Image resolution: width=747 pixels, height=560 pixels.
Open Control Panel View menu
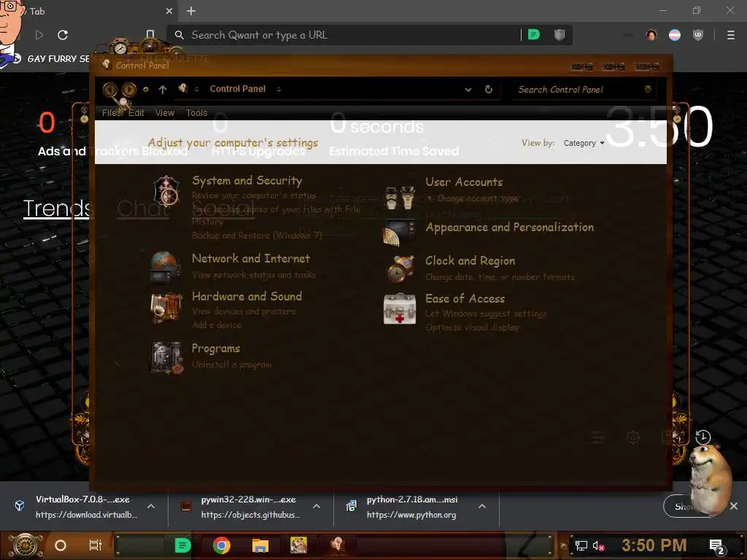[x=164, y=113]
